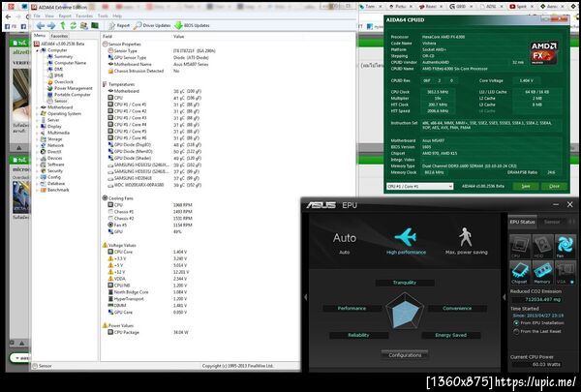The width and height of the screenshot is (581, 392).
Task: Click the VGA status icon in EPU
Action: click(566, 272)
